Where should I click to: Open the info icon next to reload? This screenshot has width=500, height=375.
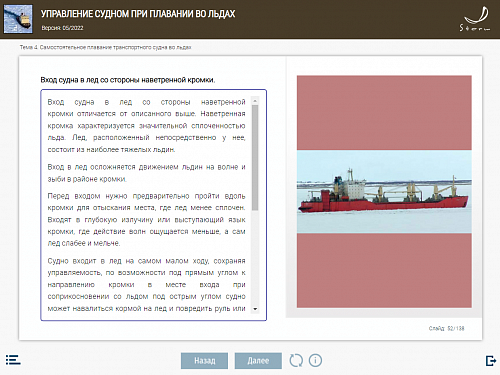coord(315,360)
